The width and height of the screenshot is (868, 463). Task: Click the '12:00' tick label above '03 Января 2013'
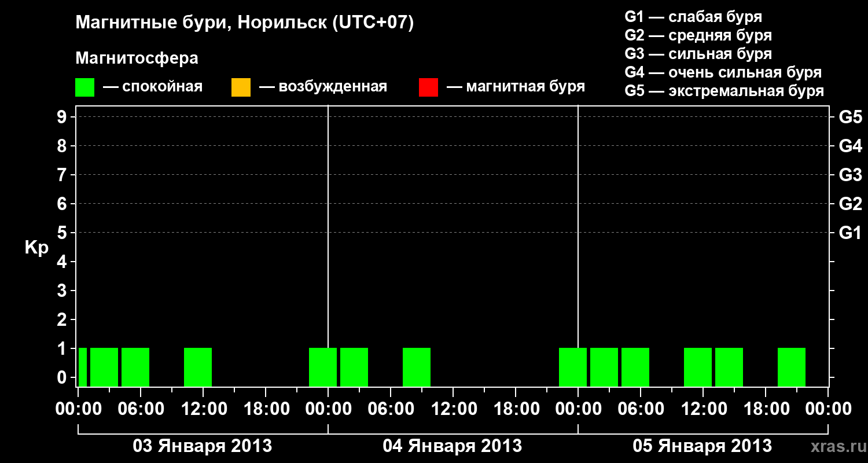(203, 409)
